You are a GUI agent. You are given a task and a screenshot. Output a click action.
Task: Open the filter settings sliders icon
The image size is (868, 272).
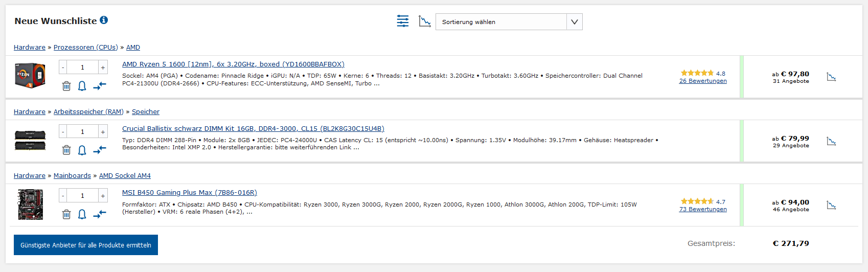403,21
